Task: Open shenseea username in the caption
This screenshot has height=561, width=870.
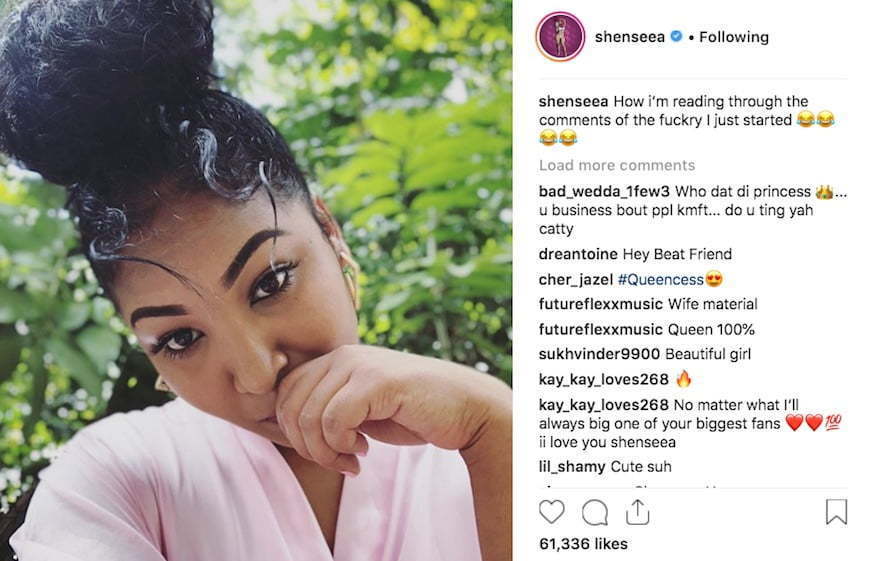Action: [573, 102]
